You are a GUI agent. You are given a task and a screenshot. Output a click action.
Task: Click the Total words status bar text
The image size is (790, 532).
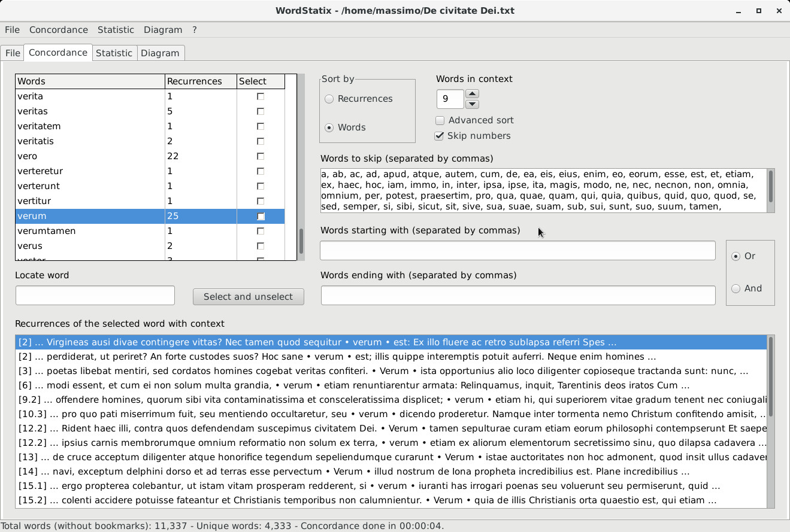point(223,526)
